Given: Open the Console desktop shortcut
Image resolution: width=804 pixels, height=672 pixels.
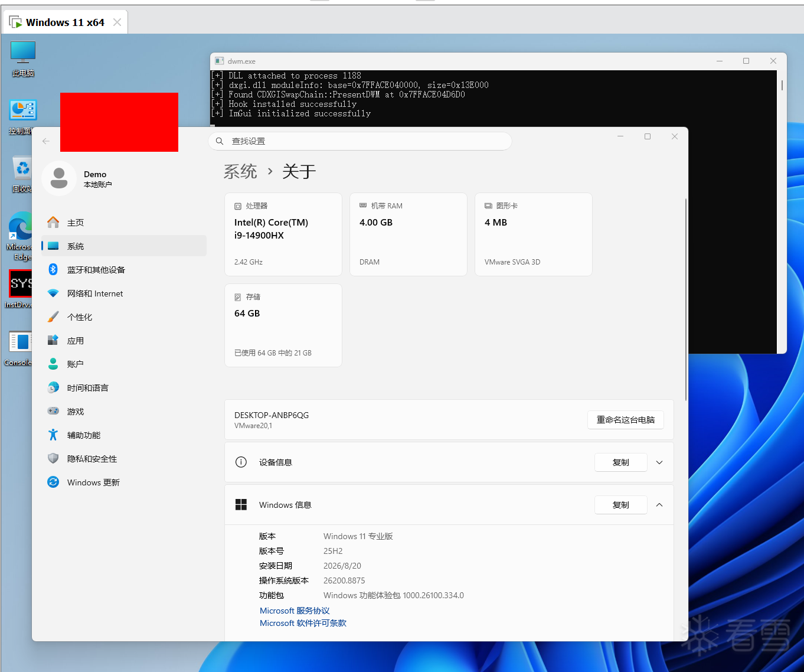Looking at the screenshot, I should pyautogui.click(x=19, y=348).
